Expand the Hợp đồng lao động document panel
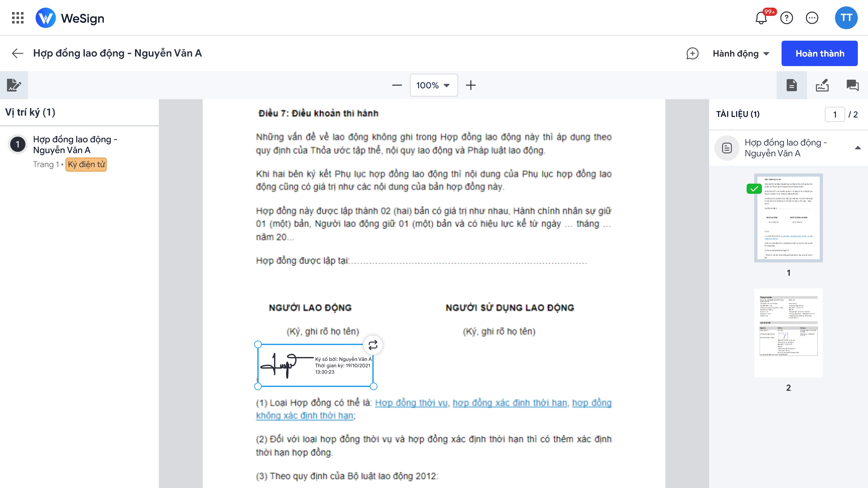This screenshot has height=488, width=868. click(x=857, y=148)
